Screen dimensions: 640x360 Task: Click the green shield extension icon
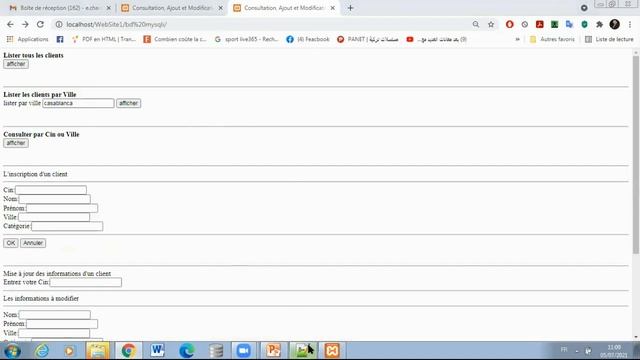tap(584, 24)
